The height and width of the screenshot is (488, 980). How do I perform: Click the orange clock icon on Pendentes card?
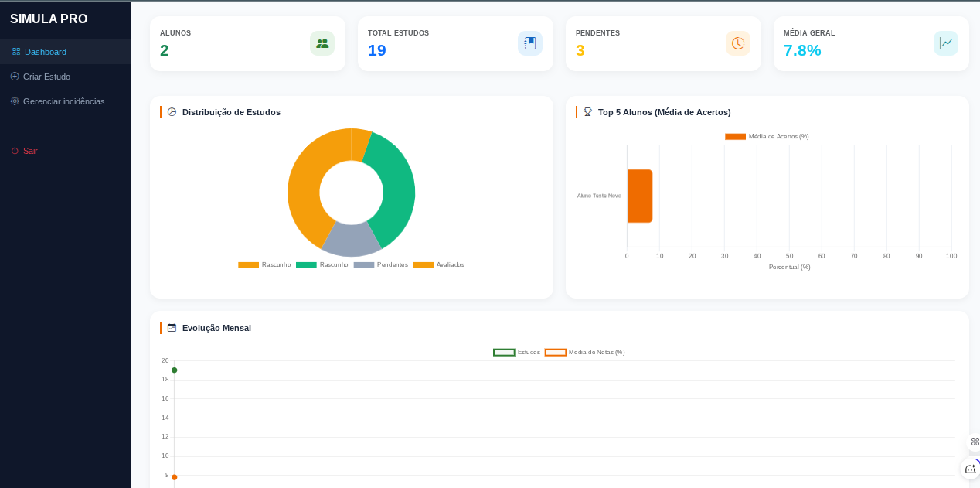[x=738, y=43]
